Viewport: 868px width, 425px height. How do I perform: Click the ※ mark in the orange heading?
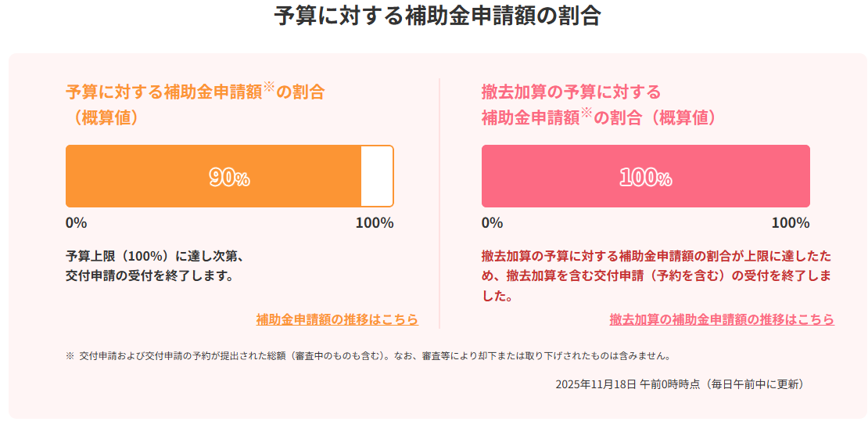pos(269,88)
